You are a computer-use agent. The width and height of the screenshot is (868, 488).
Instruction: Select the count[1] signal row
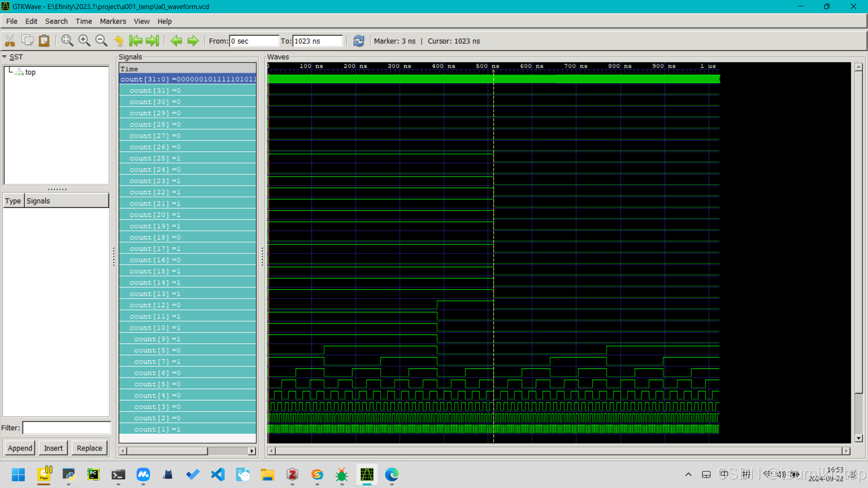[188, 429]
